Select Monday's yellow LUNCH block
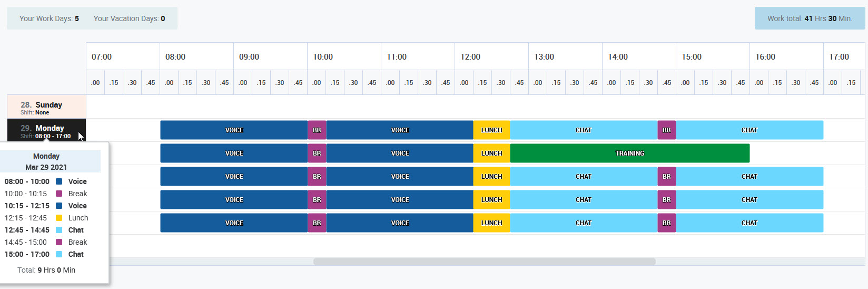Viewport: 868px width, 289px height. (491, 130)
